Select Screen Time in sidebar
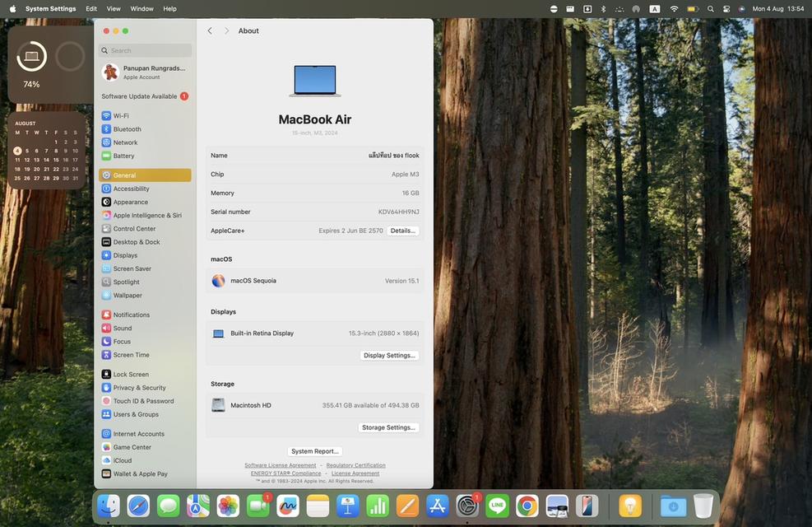The height and width of the screenshot is (527, 812). tap(145, 355)
